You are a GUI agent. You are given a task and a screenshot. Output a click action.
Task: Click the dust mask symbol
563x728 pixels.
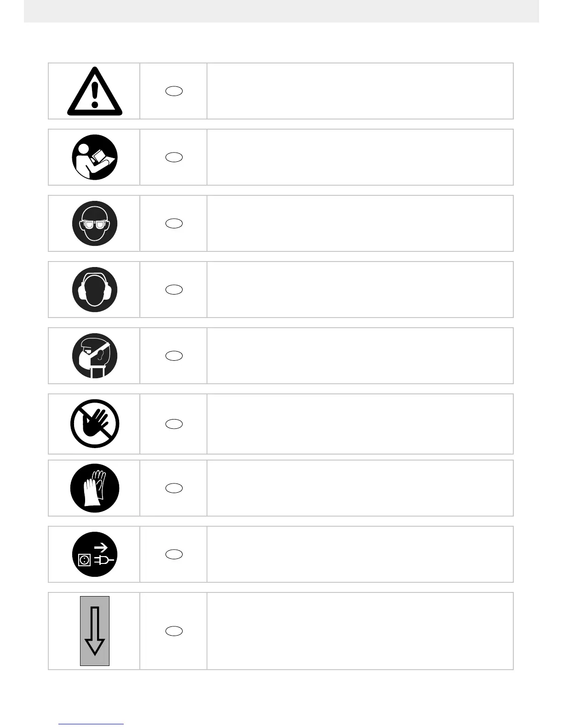[x=95, y=356]
